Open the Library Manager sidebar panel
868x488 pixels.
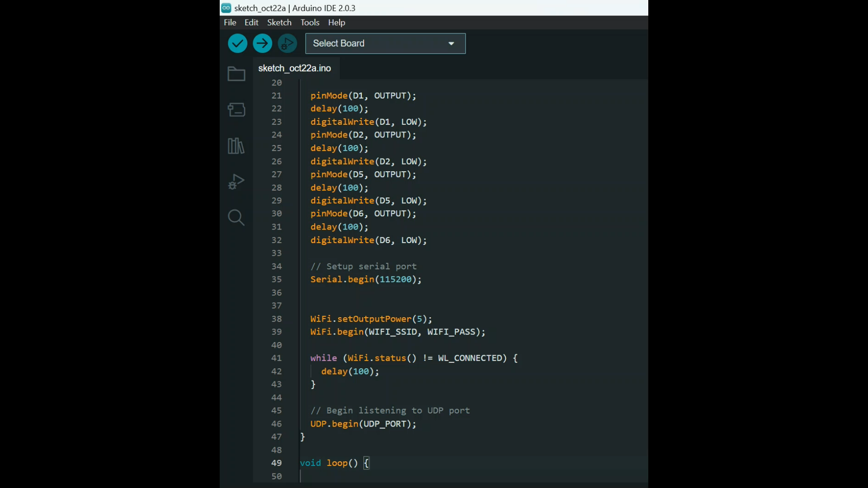(x=236, y=145)
